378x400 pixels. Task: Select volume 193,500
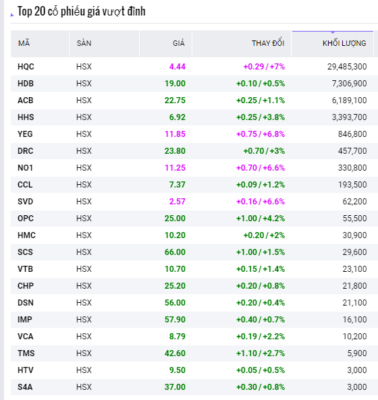(353, 185)
